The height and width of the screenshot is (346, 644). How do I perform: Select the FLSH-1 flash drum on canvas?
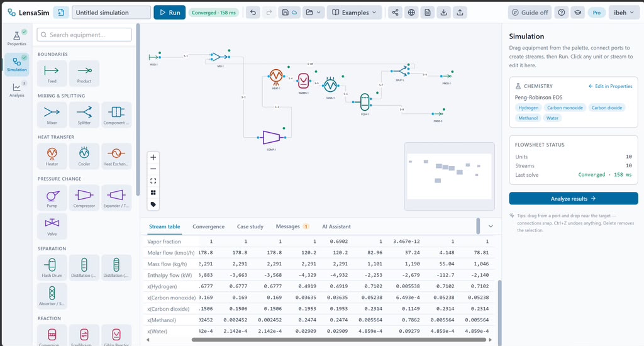pos(365,102)
